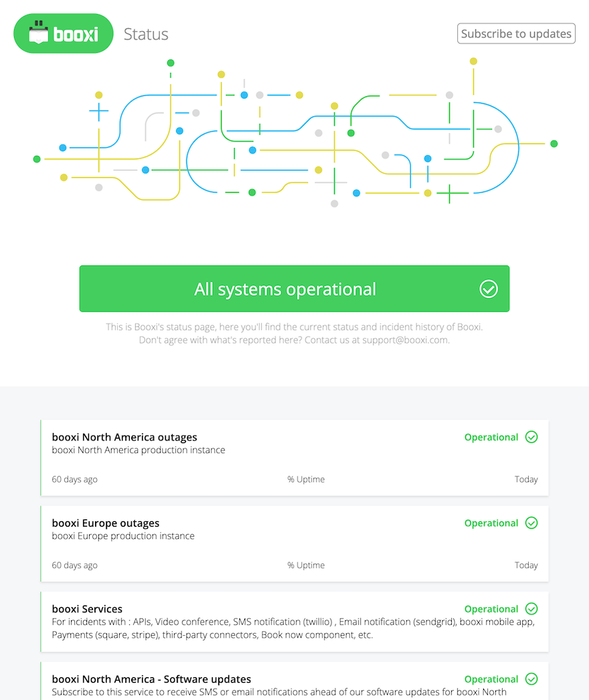Click the % Uptime label on North America card

(306, 479)
